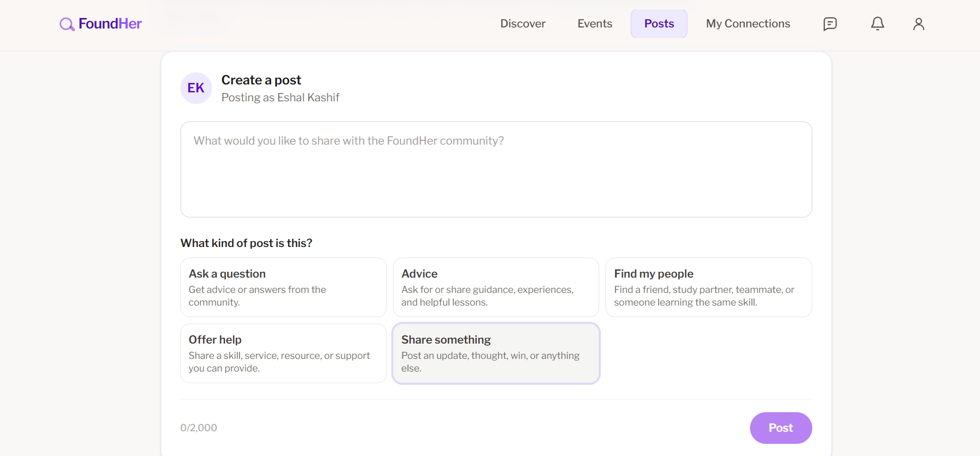Open the notifications bell
This screenshot has width=980, height=456.
click(x=878, y=24)
